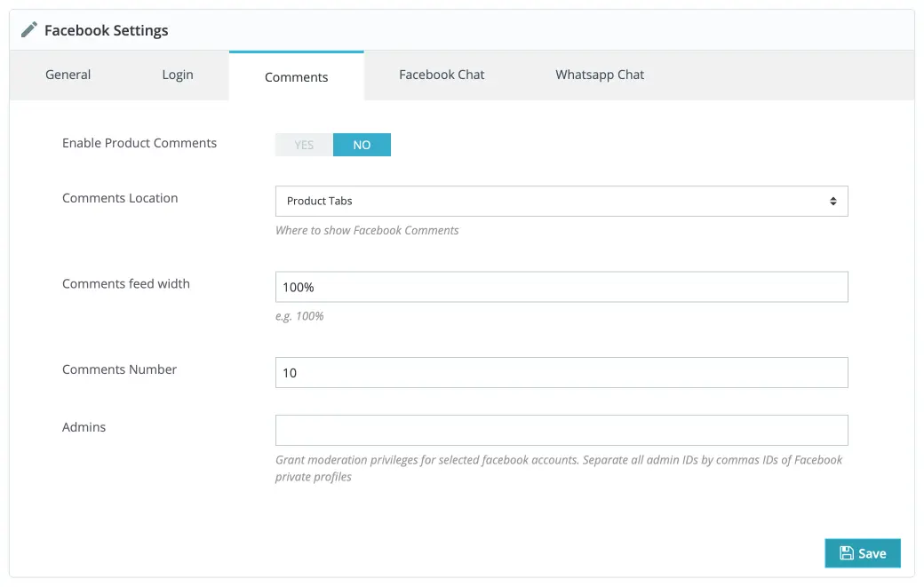Click 'Where to show Facebook Comments' hint
Image resolution: width=924 pixels, height=587 pixels.
pos(367,230)
